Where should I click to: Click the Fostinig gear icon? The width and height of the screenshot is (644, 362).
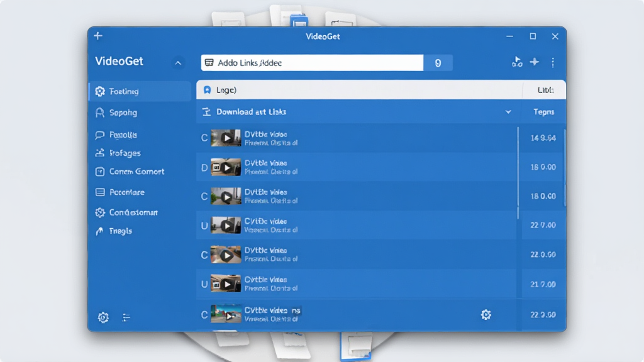[100, 91]
